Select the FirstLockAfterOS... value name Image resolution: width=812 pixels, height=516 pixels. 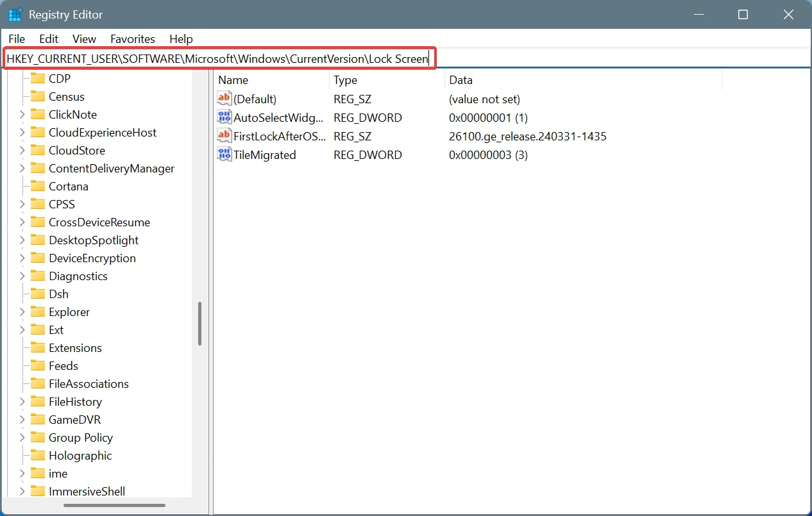coord(280,136)
